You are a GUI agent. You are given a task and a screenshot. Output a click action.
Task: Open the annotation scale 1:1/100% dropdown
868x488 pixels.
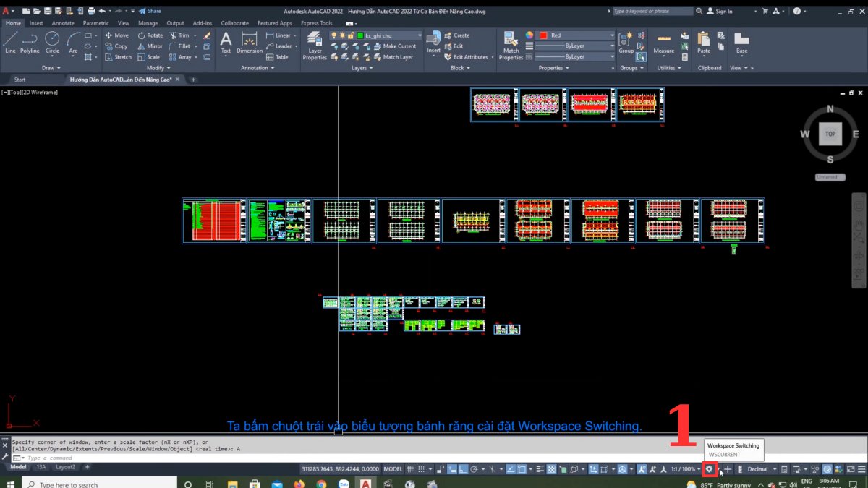coord(687,468)
